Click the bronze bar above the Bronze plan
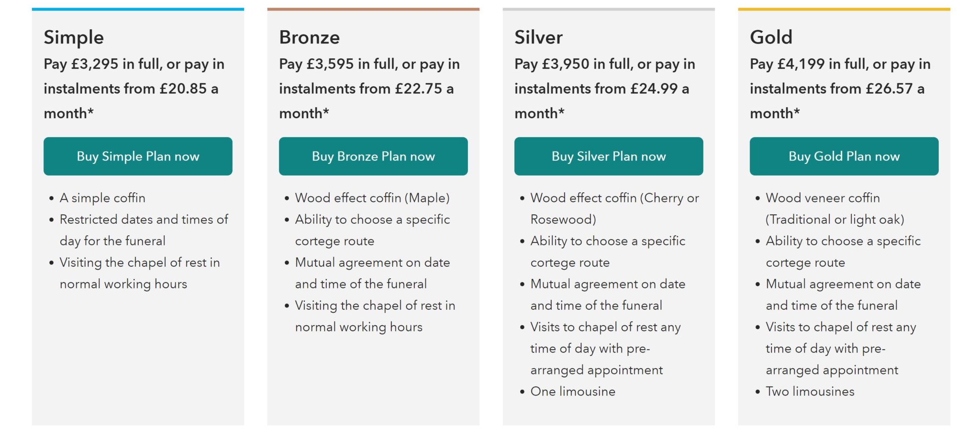The width and height of the screenshot is (980, 439). (373, 8)
